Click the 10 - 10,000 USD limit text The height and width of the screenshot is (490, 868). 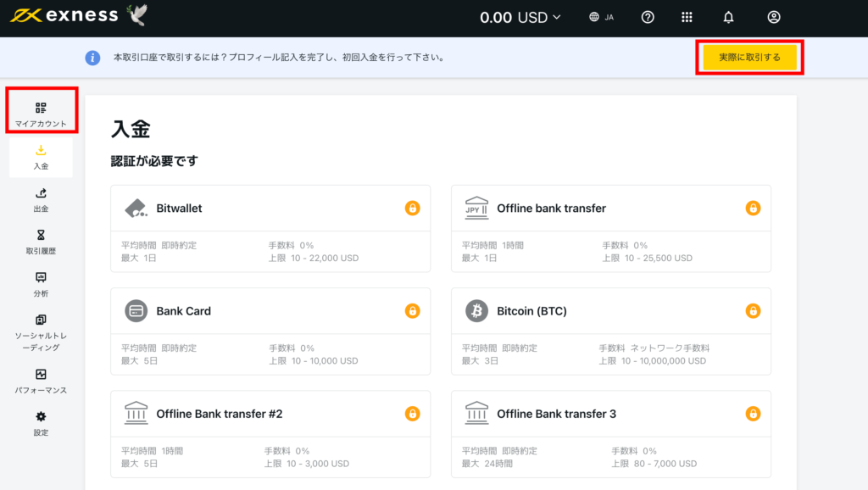325,361
